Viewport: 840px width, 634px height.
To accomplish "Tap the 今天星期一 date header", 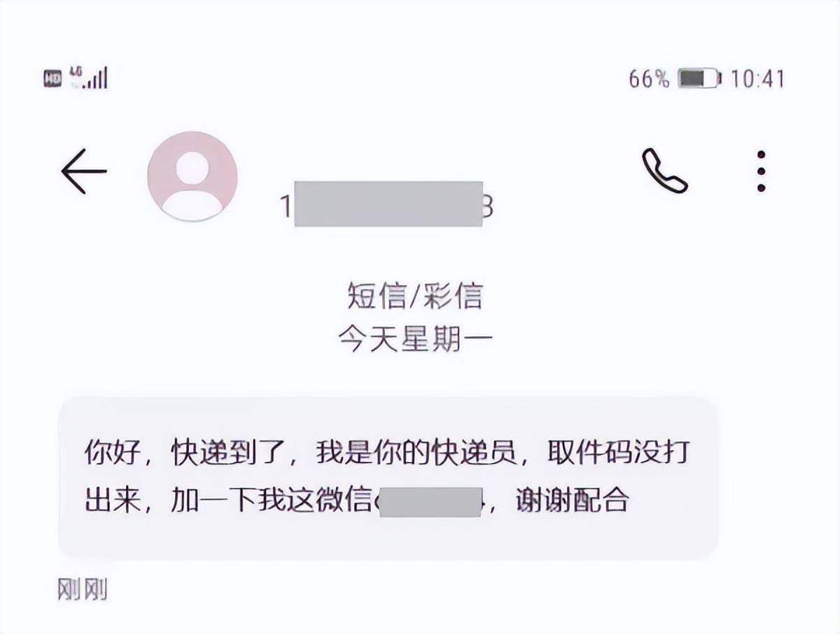I will [415, 339].
